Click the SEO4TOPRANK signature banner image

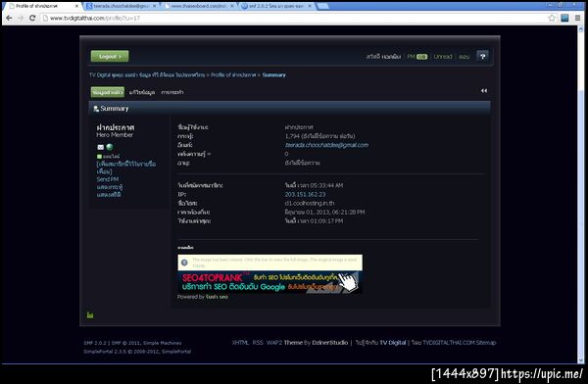coord(269,282)
